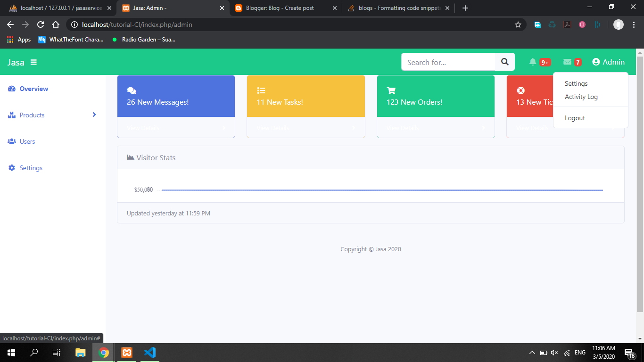Open the WhatTheFont bookmark
The image size is (644, 362).
tap(71, 40)
